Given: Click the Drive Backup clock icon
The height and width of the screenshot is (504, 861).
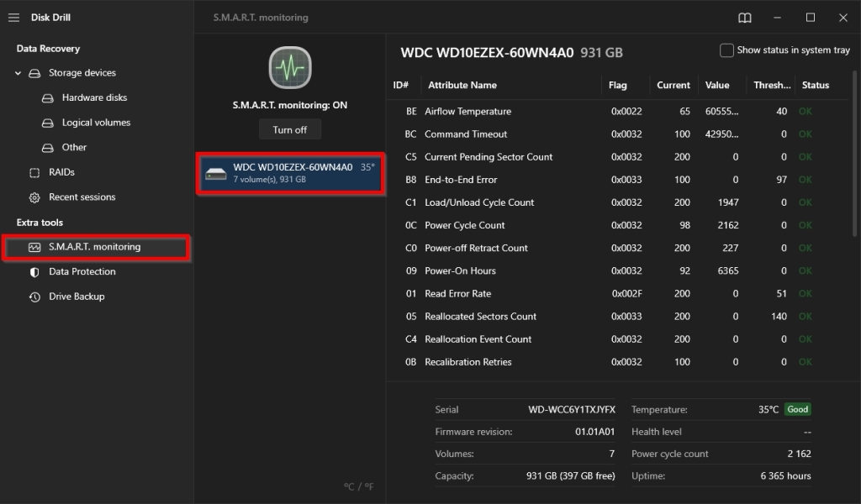Looking at the screenshot, I should pos(34,296).
